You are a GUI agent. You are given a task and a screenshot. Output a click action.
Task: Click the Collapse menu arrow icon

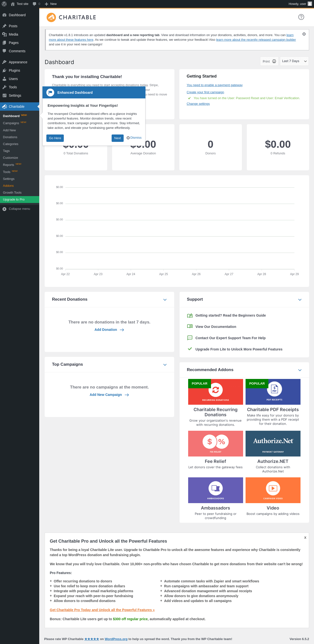[4, 209]
